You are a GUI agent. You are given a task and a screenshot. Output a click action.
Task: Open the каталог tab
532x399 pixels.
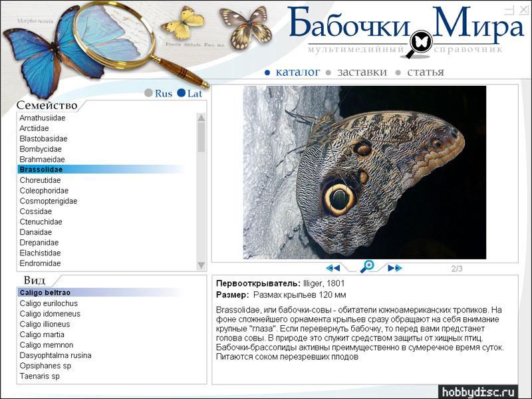[297, 72]
